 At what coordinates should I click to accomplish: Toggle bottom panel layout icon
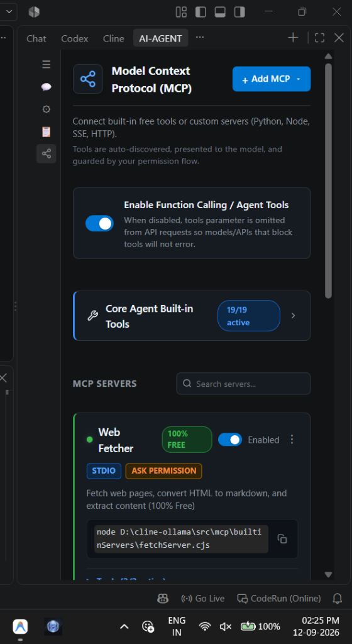click(220, 12)
